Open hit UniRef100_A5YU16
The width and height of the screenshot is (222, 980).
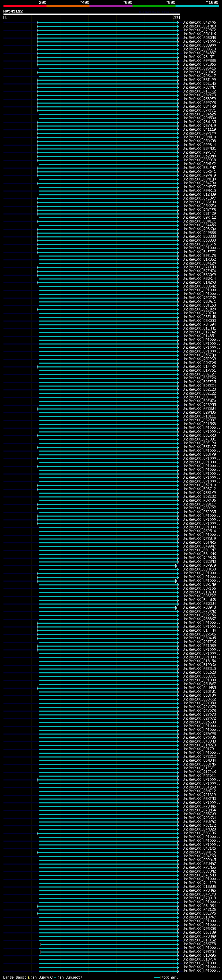(199, 34)
